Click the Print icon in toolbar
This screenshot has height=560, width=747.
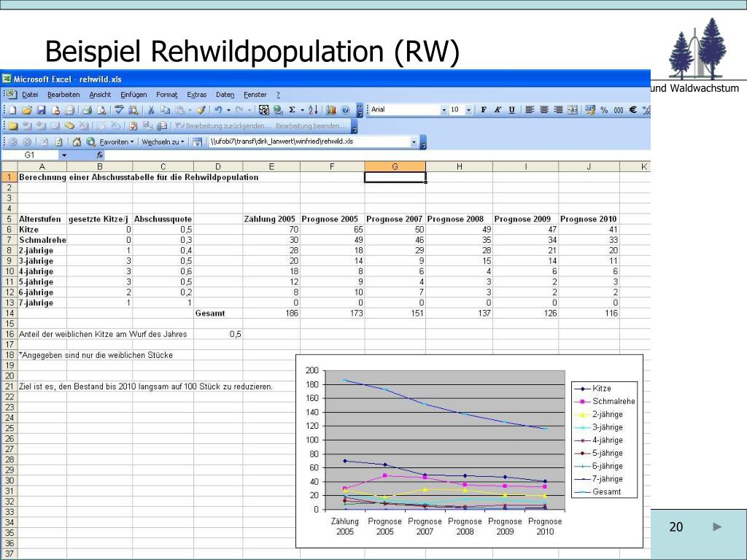pos(87,110)
